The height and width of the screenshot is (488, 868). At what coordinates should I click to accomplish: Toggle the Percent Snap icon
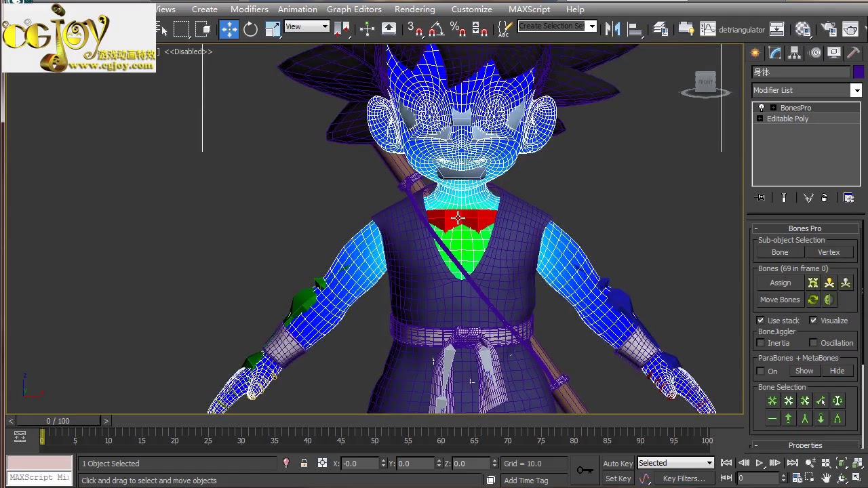coord(458,28)
